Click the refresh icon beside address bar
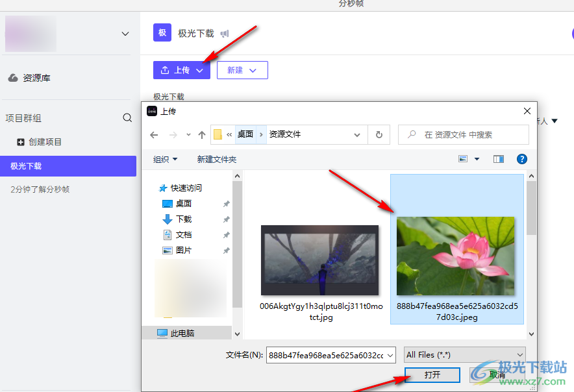 [x=379, y=135]
